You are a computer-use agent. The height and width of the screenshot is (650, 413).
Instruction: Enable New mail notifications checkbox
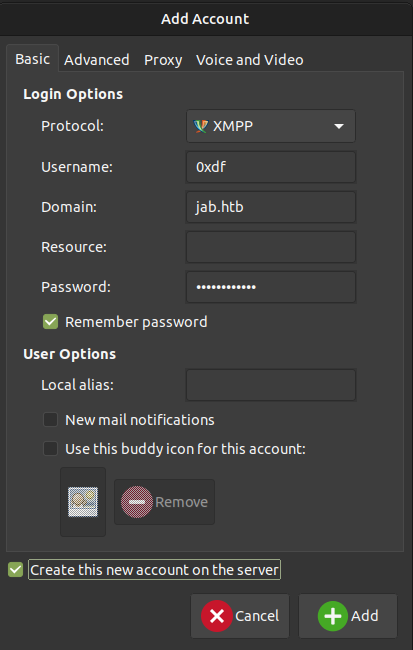(51, 420)
